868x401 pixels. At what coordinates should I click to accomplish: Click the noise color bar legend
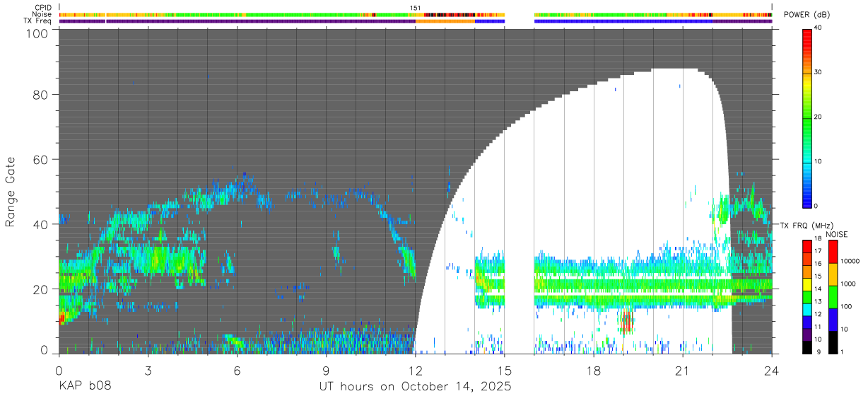(x=833, y=297)
